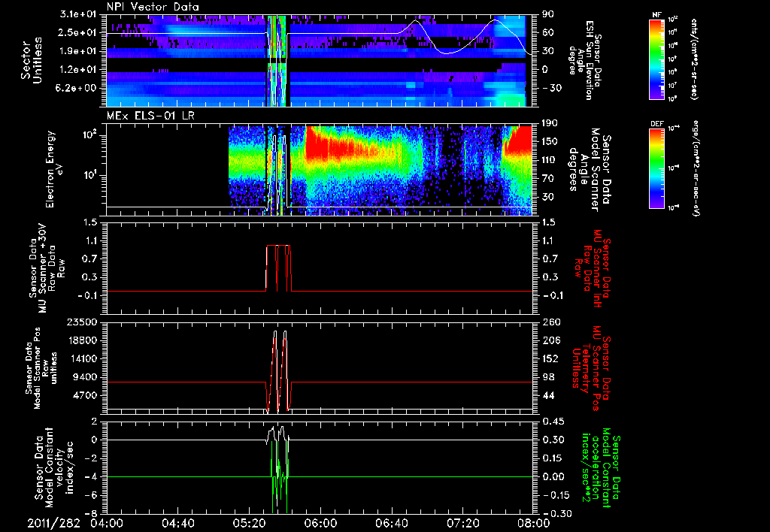Click the red 'MU Scanner Inh Raw Data' label

592,268
